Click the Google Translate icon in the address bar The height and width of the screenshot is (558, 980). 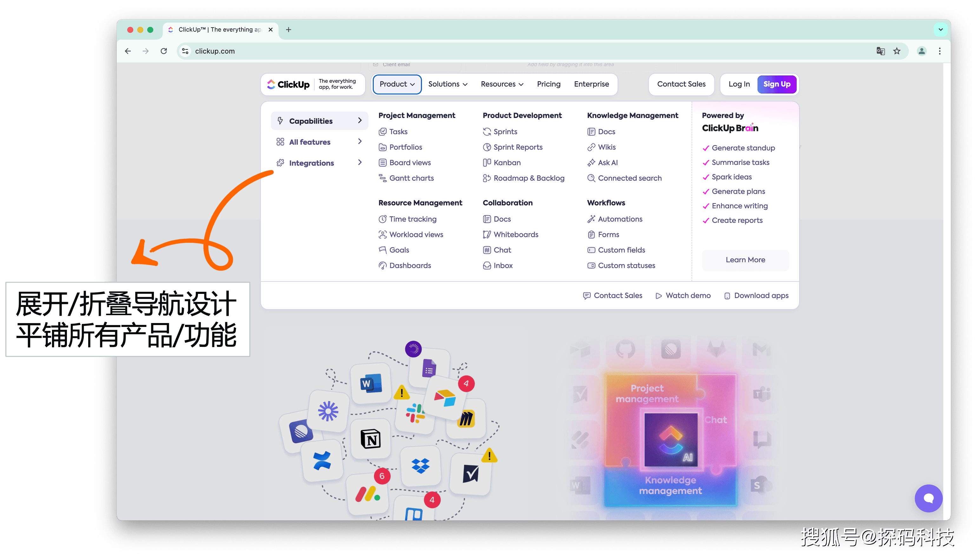coord(880,51)
